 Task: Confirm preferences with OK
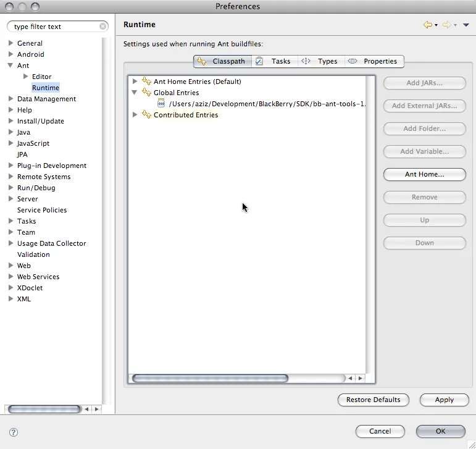[440, 431]
